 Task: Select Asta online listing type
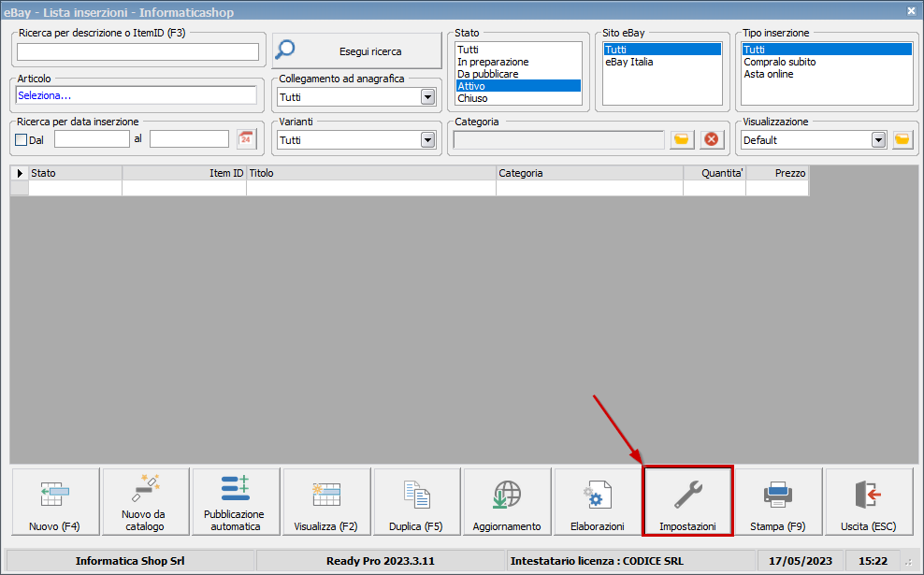(x=827, y=74)
